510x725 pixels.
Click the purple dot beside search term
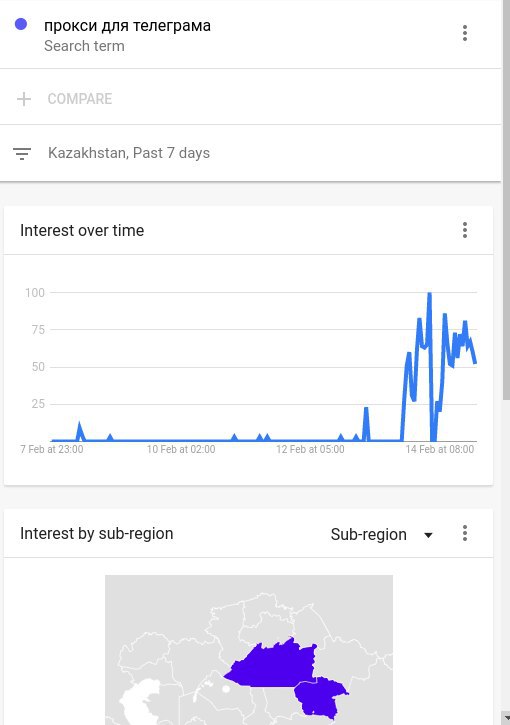click(21, 24)
